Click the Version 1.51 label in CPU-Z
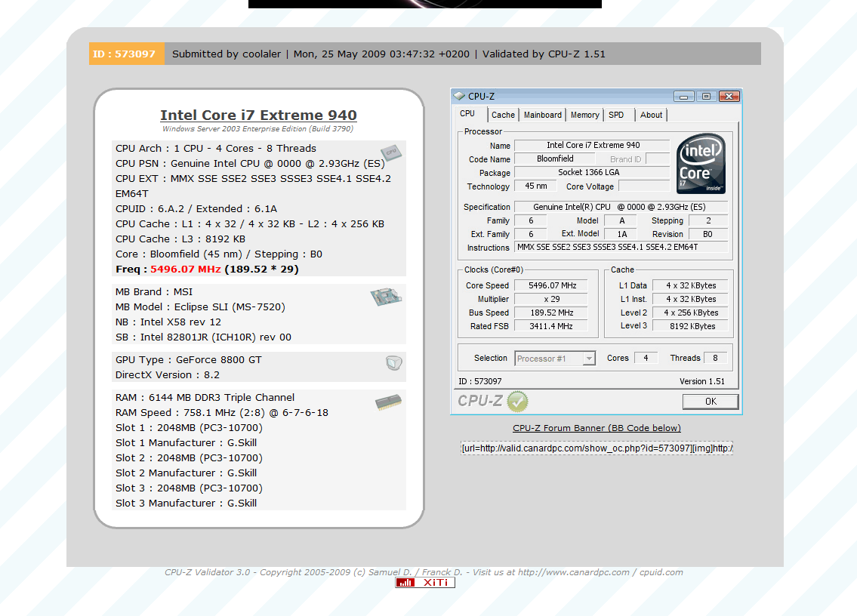The image size is (857, 616). 702,381
